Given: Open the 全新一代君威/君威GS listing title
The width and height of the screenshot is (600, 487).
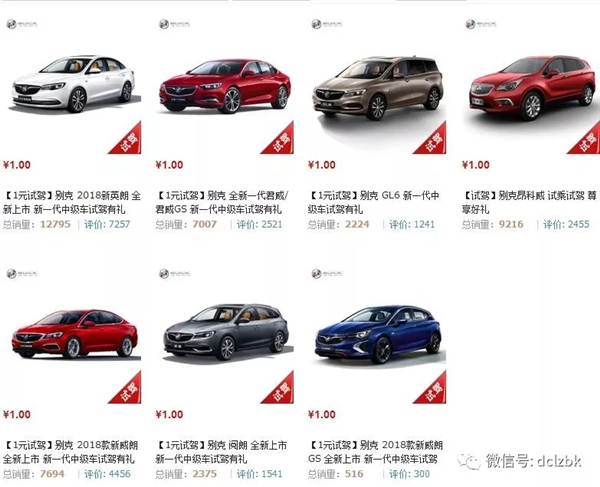Looking at the screenshot, I should 223,202.
